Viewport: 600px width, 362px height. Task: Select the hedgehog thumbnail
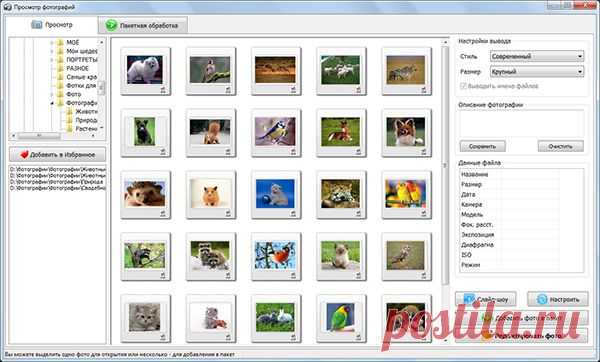[x=145, y=194]
